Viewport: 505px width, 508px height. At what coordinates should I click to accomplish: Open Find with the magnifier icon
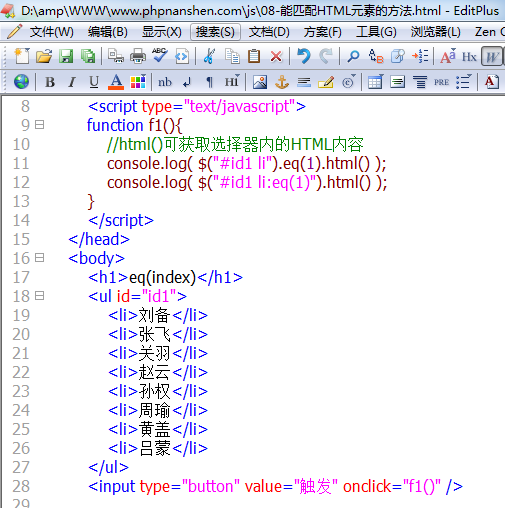tap(353, 56)
